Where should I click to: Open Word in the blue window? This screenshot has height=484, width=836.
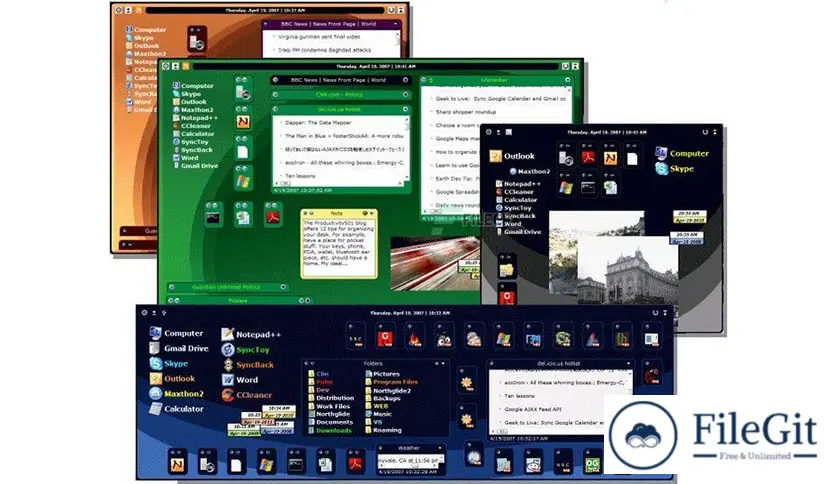pyautogui.click(x=240, y=380)
